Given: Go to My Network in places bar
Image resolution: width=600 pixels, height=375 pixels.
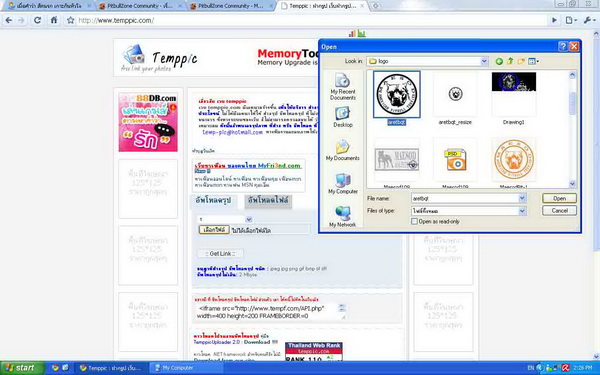Looking at the screenshot, I should pyautogui.click(x=342, y=217).
